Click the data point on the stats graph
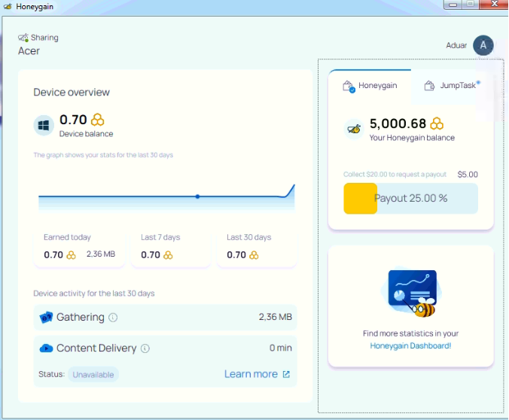 click(x=197, y=196)
